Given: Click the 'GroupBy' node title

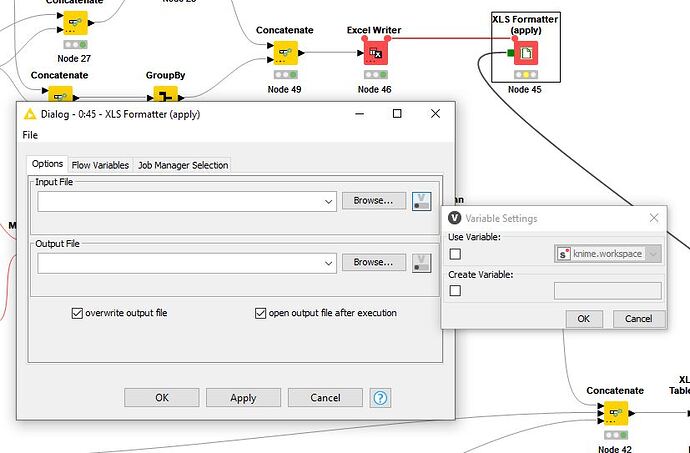Looking at the screenshot, I should [x=165, y=75].
